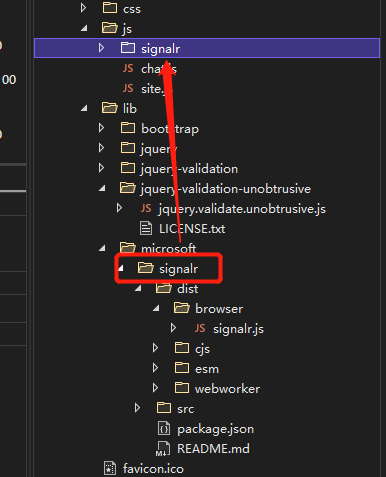This screenshot has height=477, width=386.
Task: Click the dist open-folder icon
Action: [x=164, y=288]
